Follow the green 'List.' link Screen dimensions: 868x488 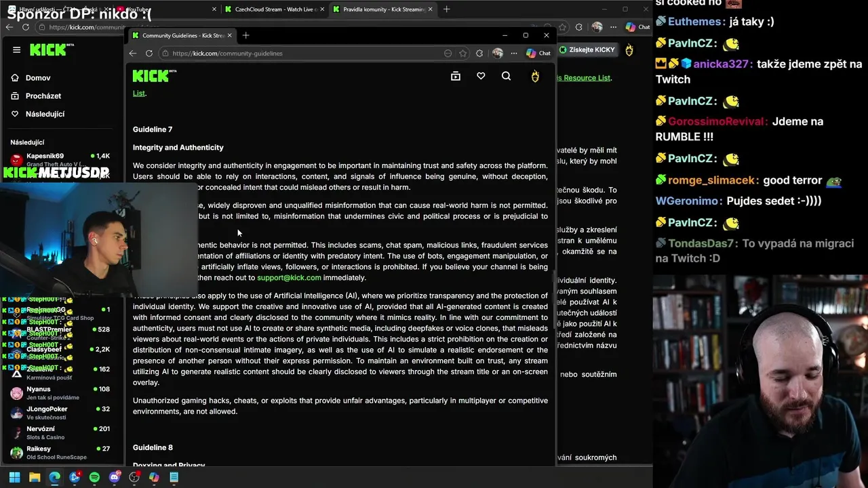[139, 94]
